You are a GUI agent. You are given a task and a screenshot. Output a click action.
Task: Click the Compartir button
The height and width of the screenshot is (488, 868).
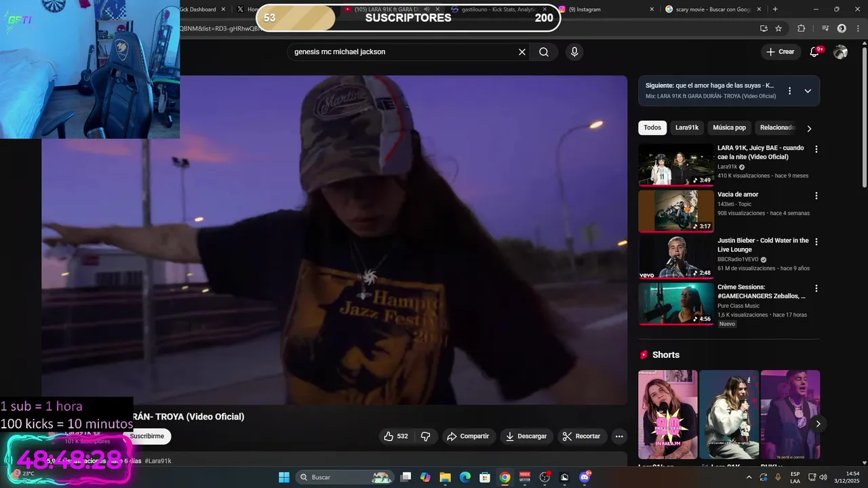[468, 436]
